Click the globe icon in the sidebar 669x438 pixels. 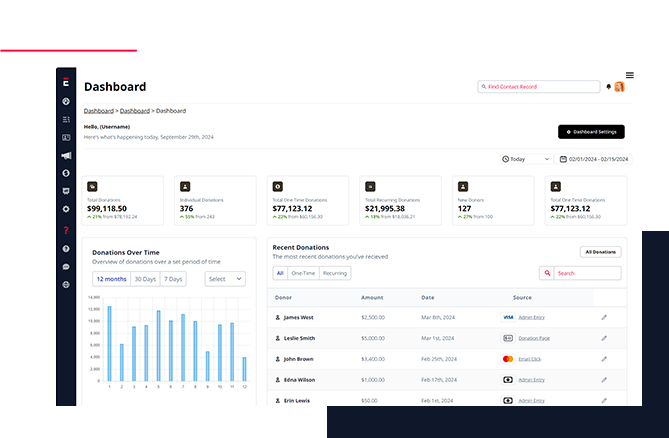[66, 285]
